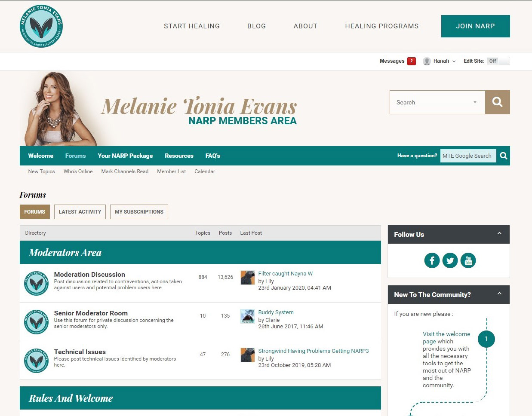
Task: Click Lily's avatar beside Strongwind post
Action: pos(247,355)
